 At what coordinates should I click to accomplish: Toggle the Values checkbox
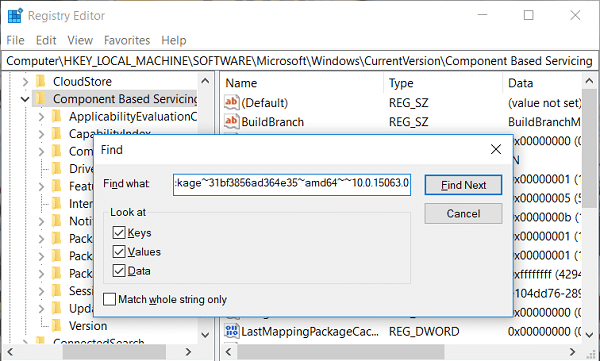119,252
